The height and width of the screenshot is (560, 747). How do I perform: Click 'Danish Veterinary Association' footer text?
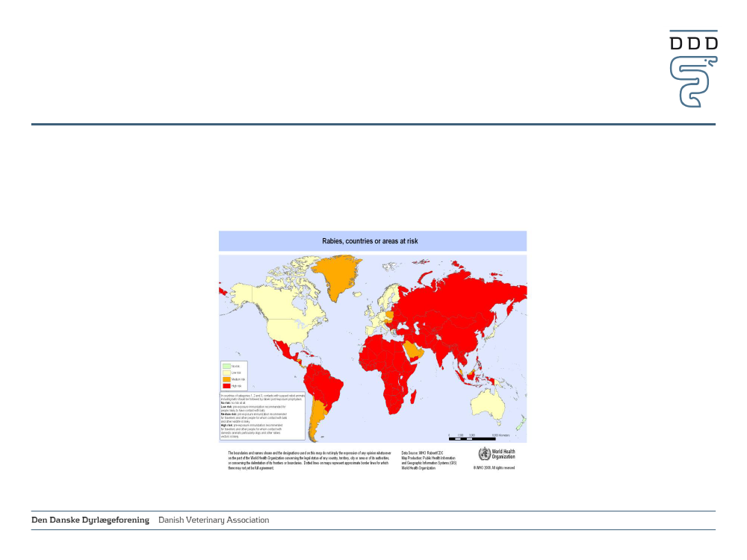pyautogui.click(x=214, y=520)
